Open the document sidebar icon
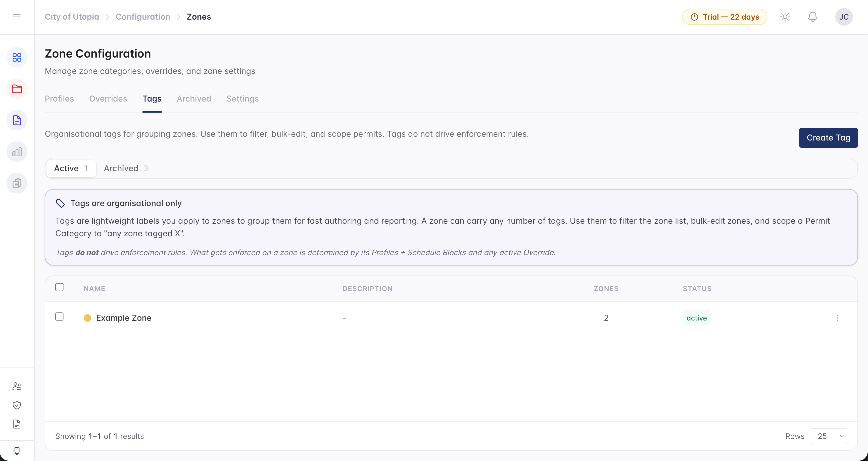The height and width of the screenshot is (461, 868). tap(17, 120)
